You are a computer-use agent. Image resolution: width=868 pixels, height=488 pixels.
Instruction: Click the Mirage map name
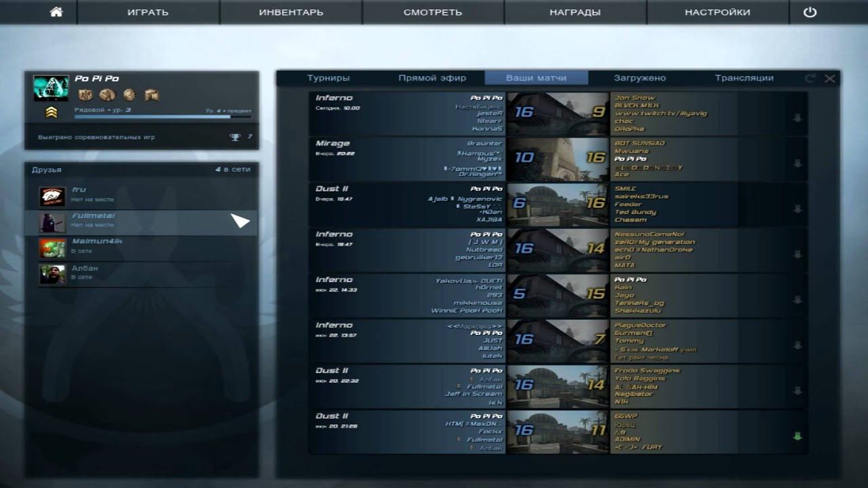tap(332, 143)
